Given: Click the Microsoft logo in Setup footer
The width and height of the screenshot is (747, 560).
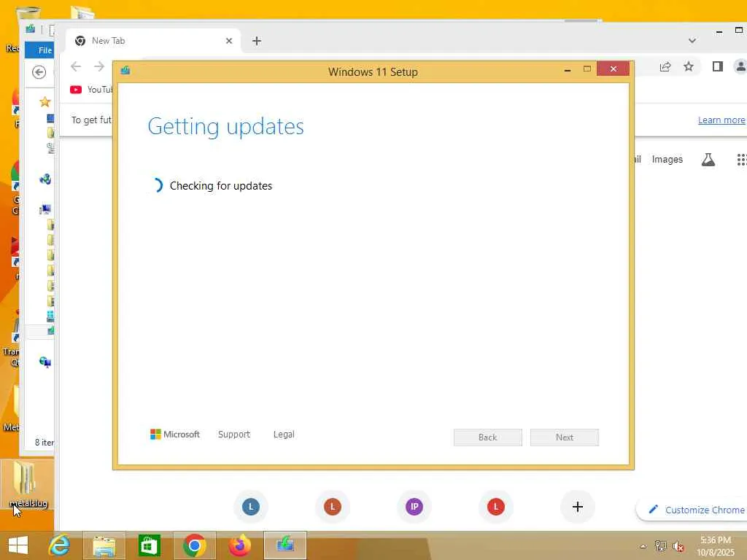Looking at the screenshot, I should (x=175, y=435).
